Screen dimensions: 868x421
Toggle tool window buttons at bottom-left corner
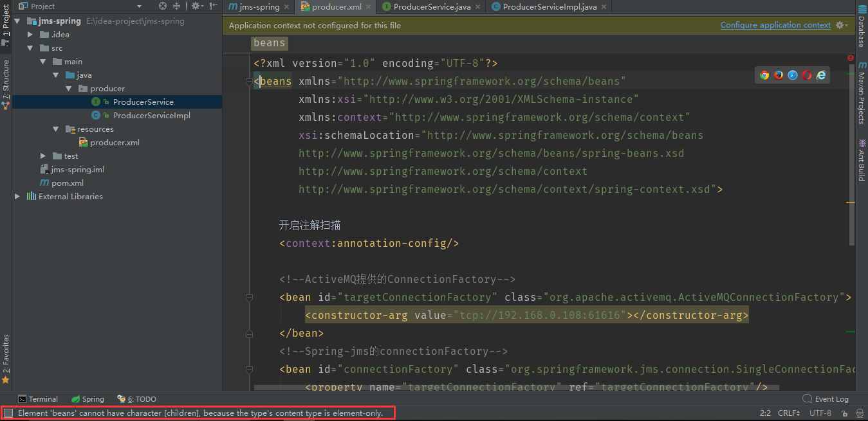click(8, 413)
